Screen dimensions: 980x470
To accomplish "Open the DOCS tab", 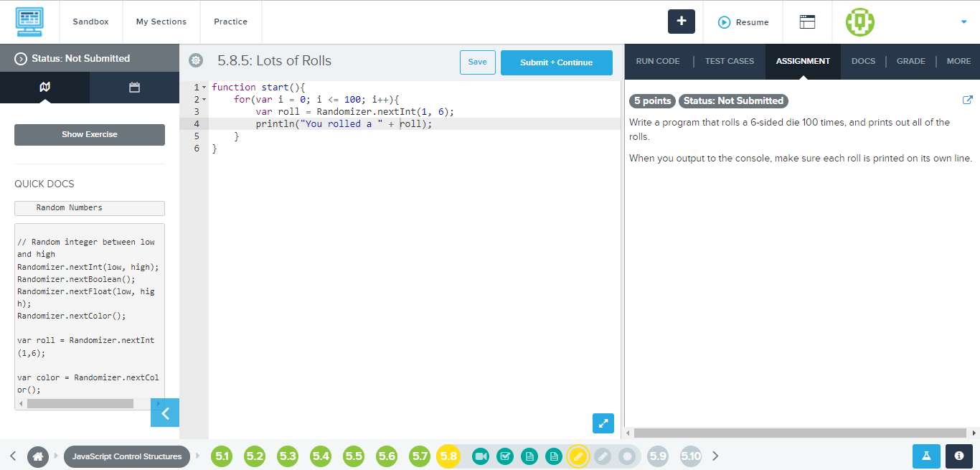I will click(x=863, y=62).
